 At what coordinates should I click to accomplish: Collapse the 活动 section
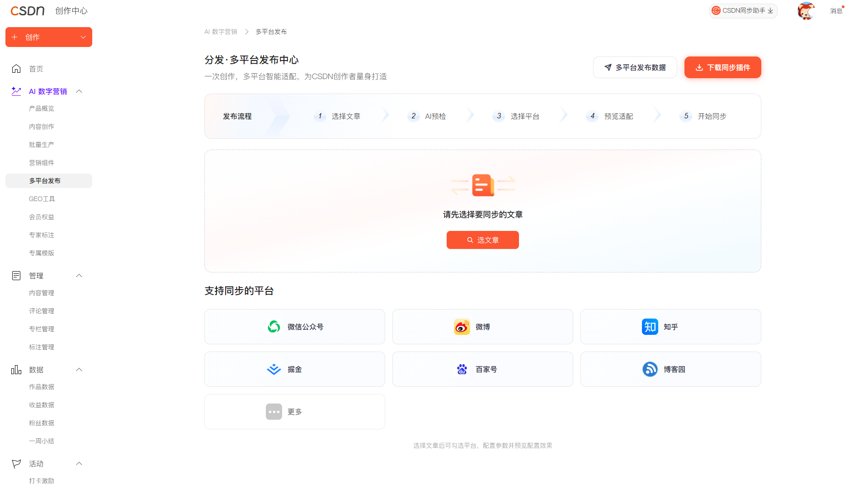(79, 464)
